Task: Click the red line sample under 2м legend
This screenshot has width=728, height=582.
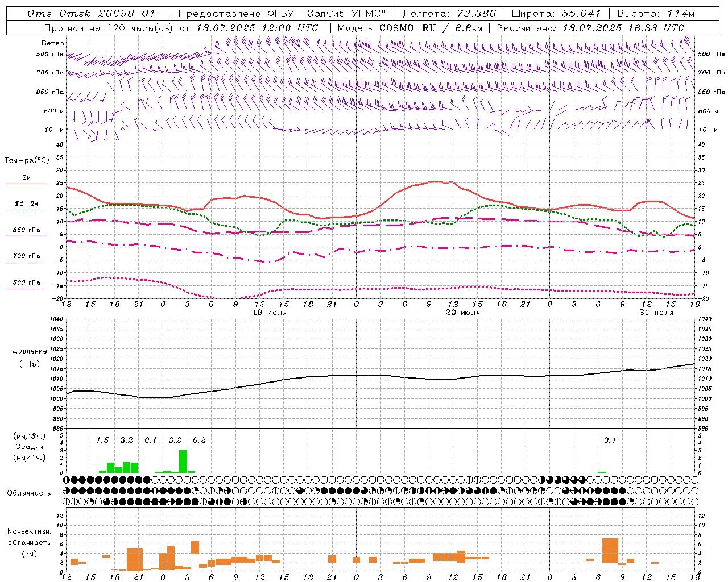Action: pyautogui.click(x=26, y=184)
